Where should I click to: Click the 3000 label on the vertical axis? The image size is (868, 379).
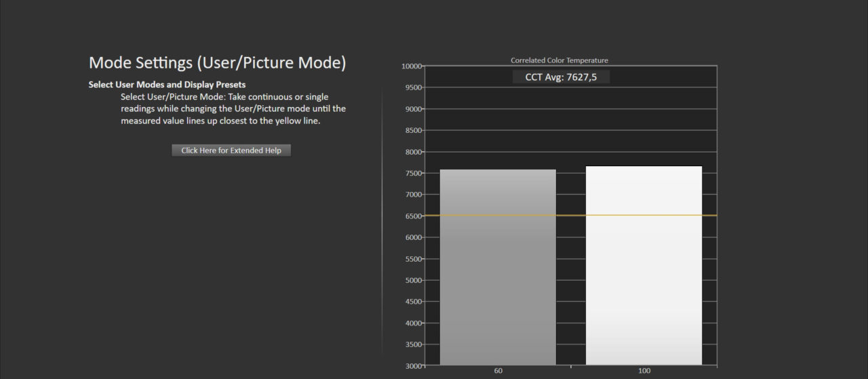tap(413, 366)
